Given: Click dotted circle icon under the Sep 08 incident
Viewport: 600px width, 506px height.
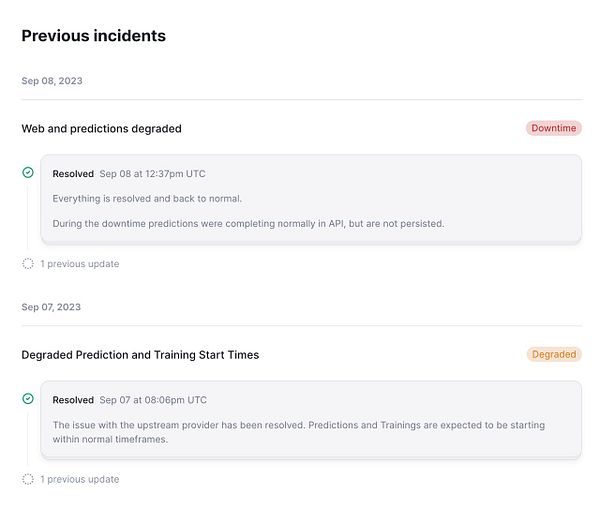Looking at the screenshot, I should 28,264.
